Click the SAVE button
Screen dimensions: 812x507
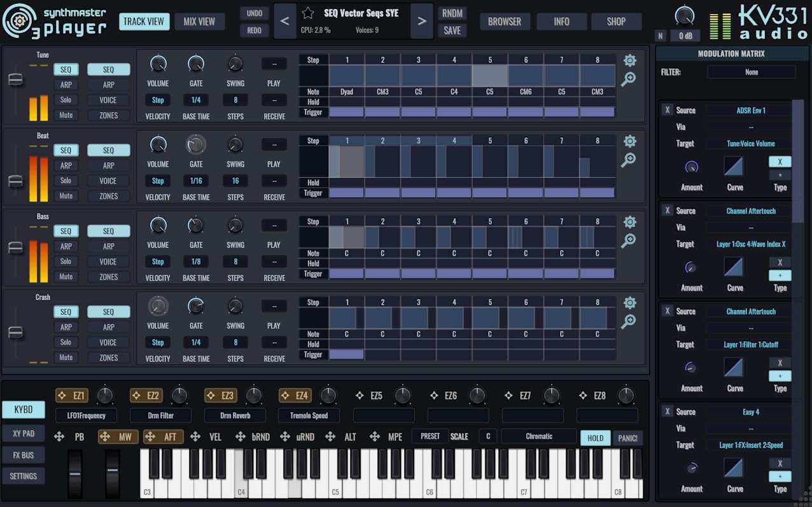point(452,30)
